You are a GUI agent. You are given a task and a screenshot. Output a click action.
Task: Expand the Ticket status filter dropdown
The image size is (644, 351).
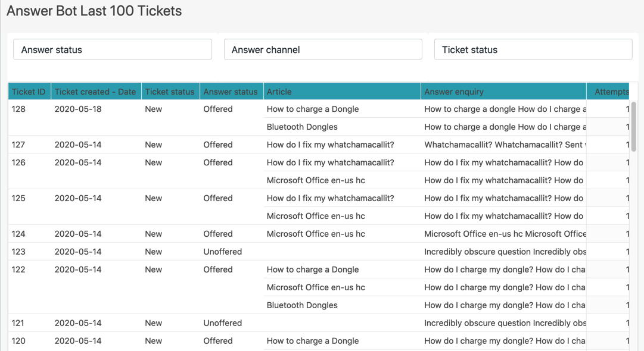click(533, 49)
